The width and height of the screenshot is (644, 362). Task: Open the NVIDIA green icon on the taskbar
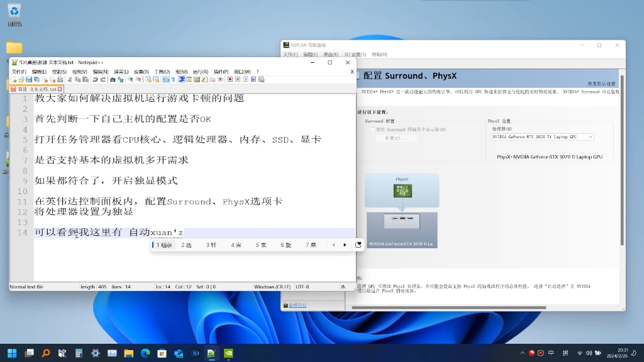tap(228, 353)
